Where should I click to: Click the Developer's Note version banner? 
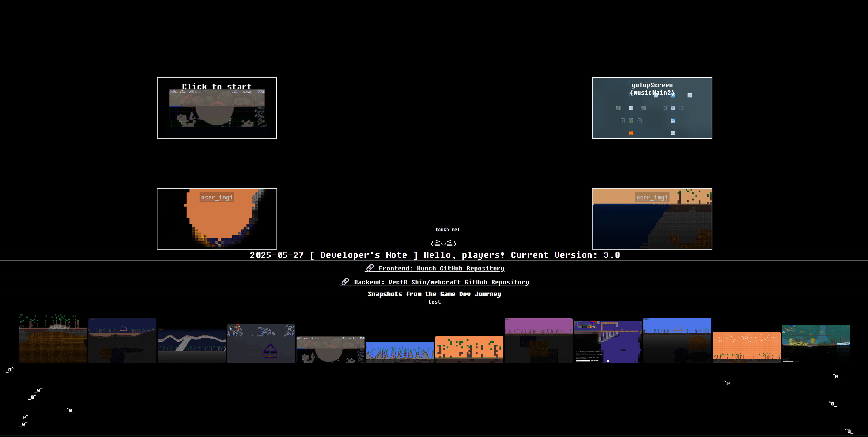click(434, 255)
